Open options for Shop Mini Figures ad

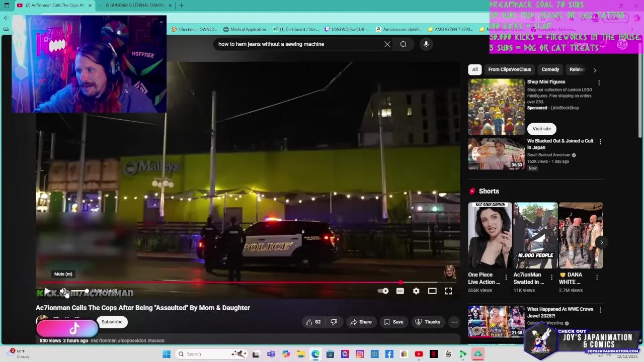599,83
